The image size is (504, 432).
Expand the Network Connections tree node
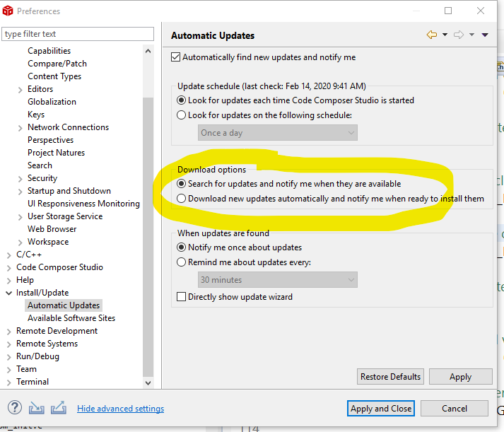(20, 128)
